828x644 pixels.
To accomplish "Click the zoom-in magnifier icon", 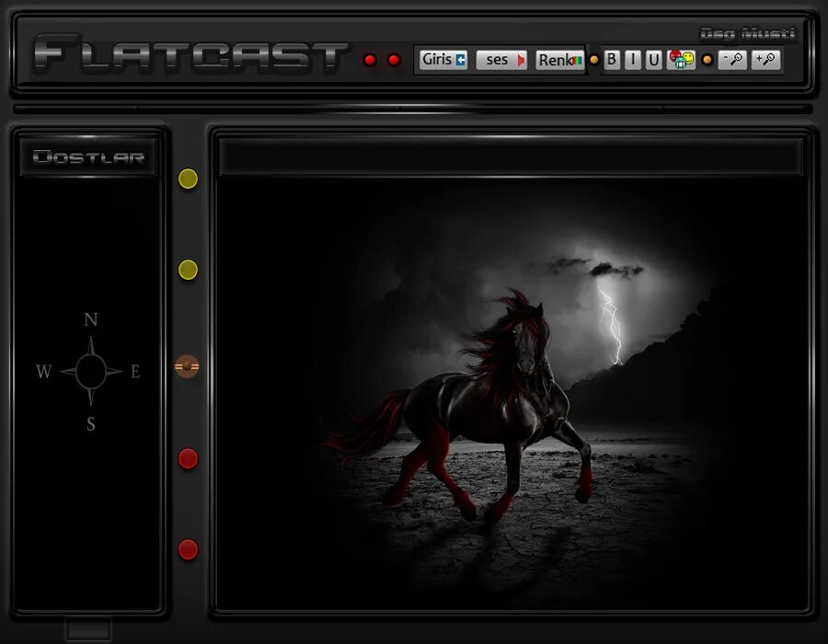I will point(767,59).
